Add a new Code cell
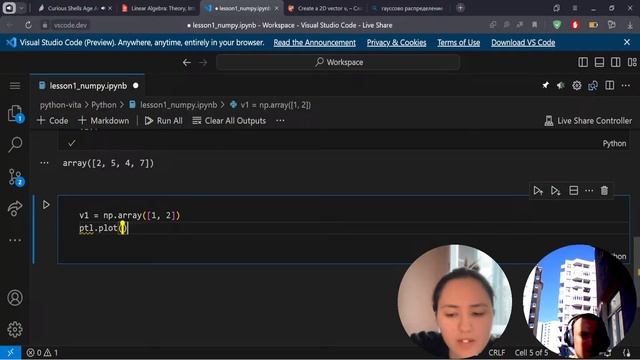Viewport: 640px width, 360px height. coord(52,120)
